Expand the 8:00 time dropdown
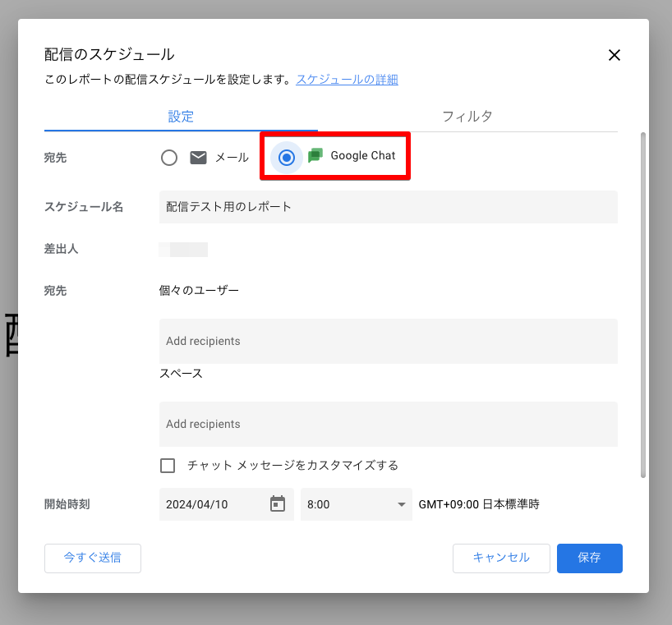The width and height of the screenshot is (672, 625). [356, 504]
